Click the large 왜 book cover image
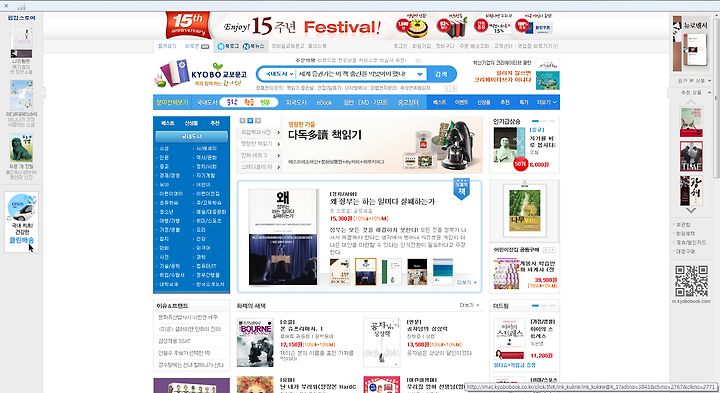 tap(283, 236)
